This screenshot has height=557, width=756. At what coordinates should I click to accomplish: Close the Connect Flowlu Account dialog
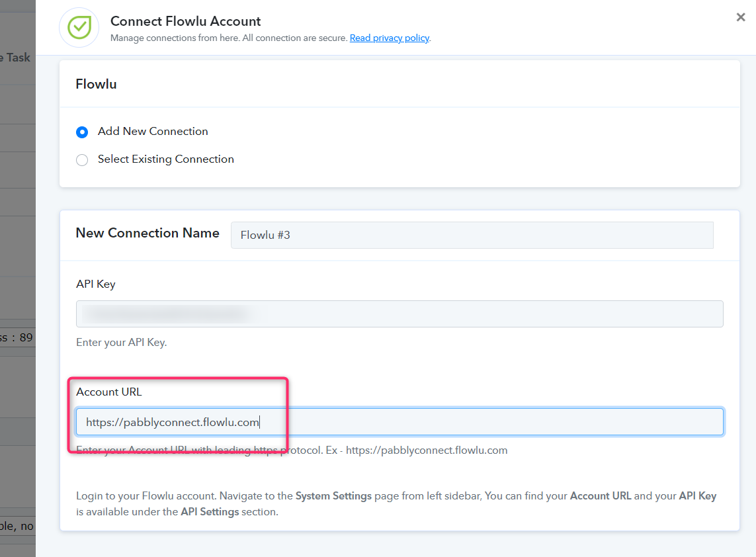click(741, 17)
